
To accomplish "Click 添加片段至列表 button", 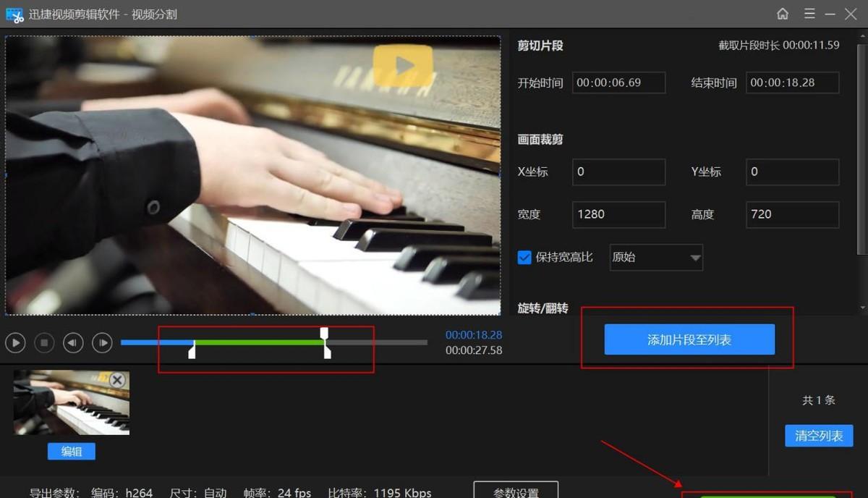I will [x=689, y=339].
